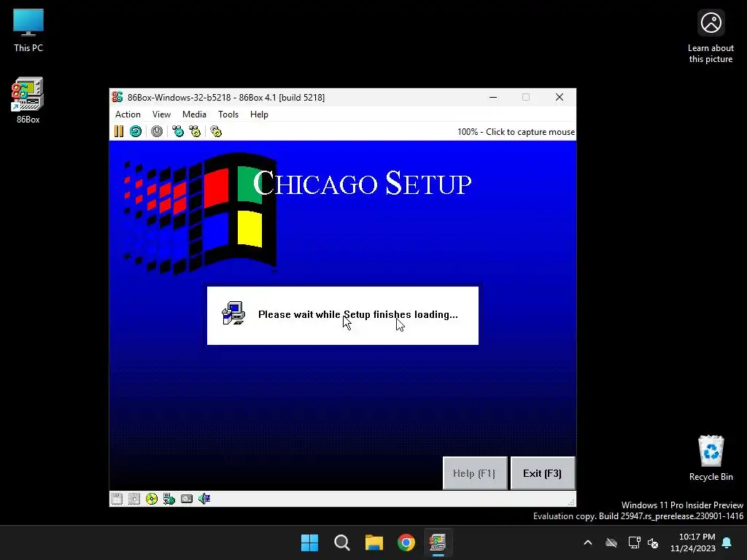Click the cloud sync tray icon
Screen dimensions: 747x560
pos(611,542)
